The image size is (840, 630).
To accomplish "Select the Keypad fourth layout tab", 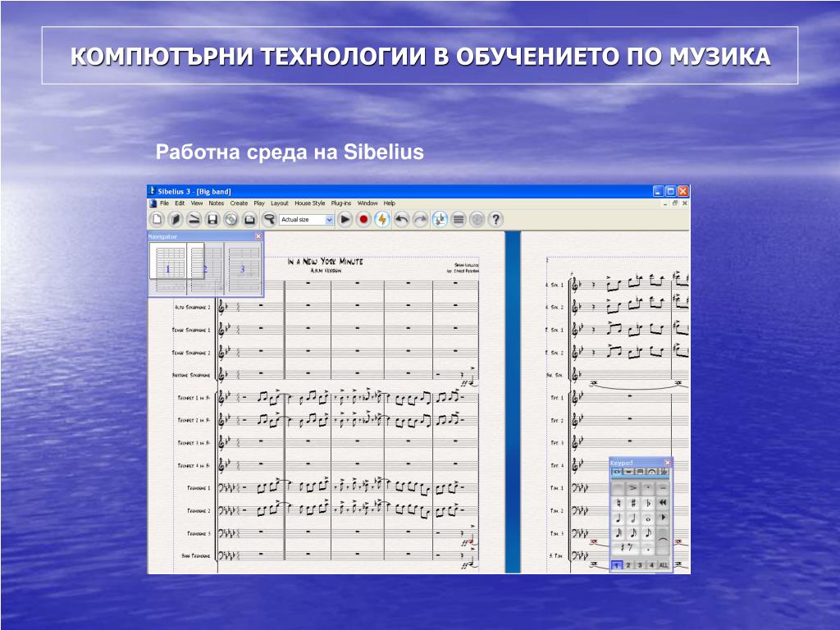I will (x=651, y=472).
